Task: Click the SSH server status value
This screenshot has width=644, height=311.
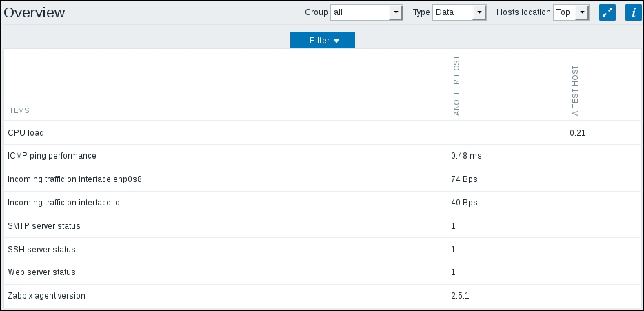Action: pos(453,250)
